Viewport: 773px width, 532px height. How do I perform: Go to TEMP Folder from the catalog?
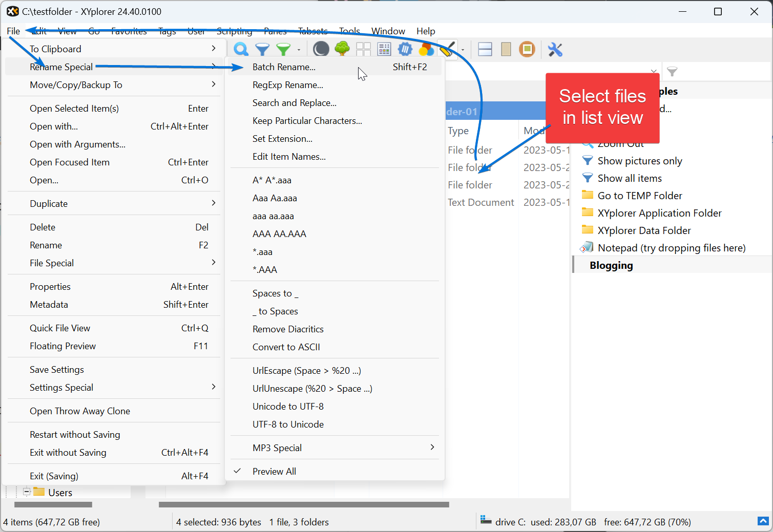point(640,195)
